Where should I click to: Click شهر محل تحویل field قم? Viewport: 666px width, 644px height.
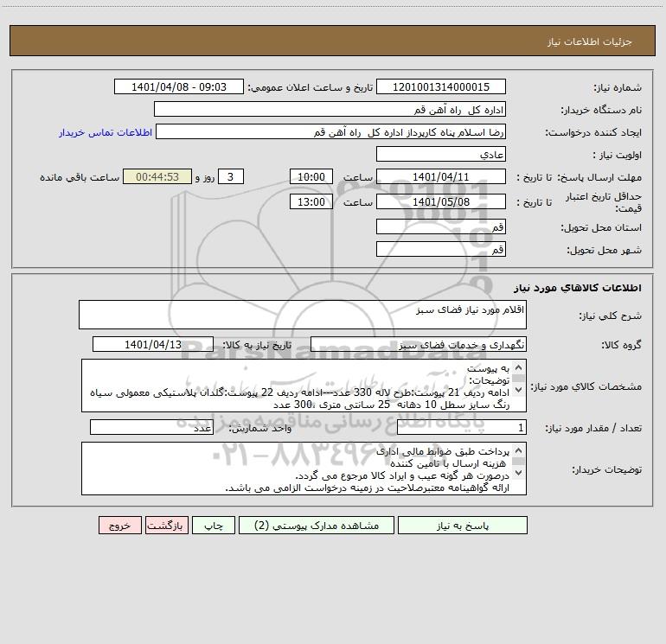click(441, 249)
